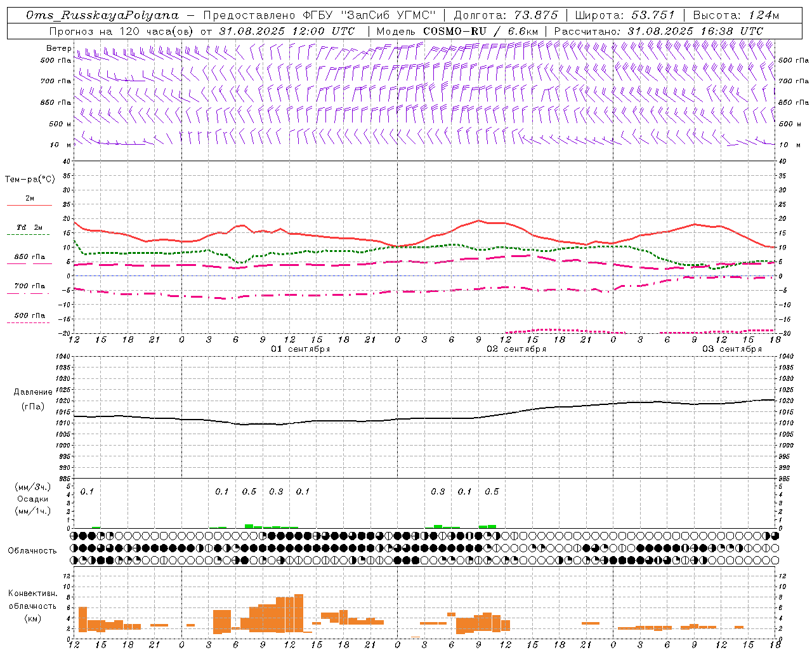The height and width of the screenshot is (650, 812).
Task: Click the black surface pressure curve
Action: (425, 418)
